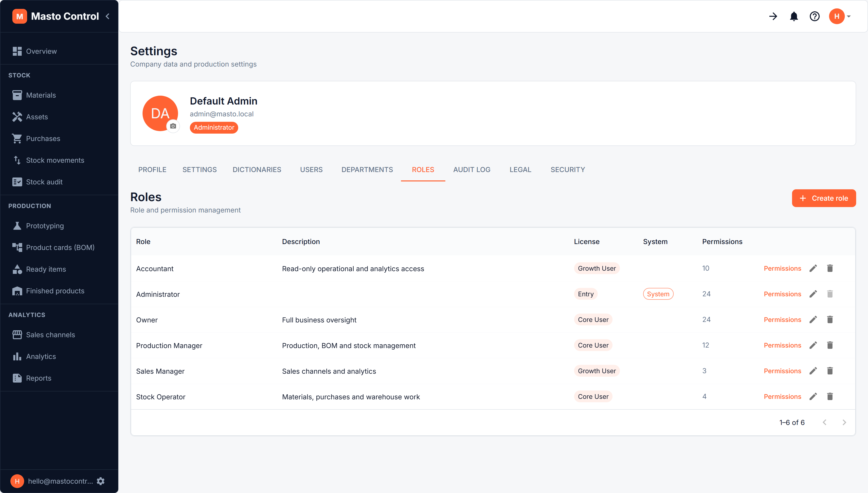Edit the Accountant role with pencil icon
Screen dimensions: 868x493
point(813,268)
